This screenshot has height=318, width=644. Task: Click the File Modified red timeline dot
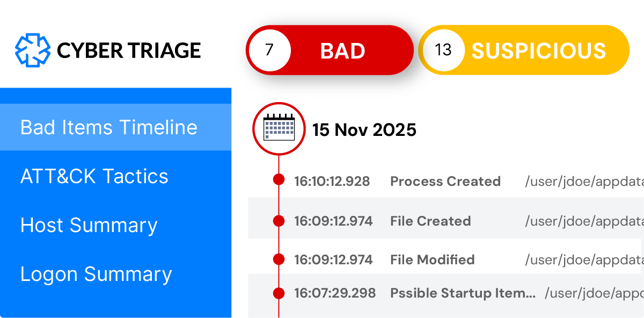(x=279, y=259)
